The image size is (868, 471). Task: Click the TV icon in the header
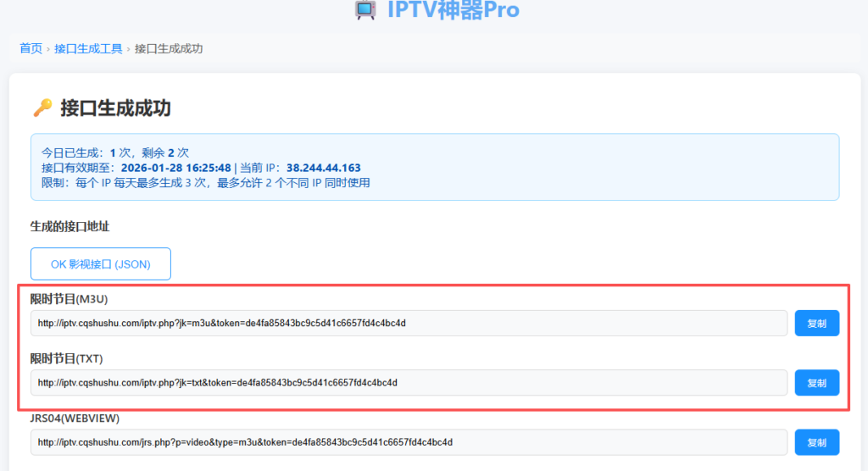pos(365,9)
